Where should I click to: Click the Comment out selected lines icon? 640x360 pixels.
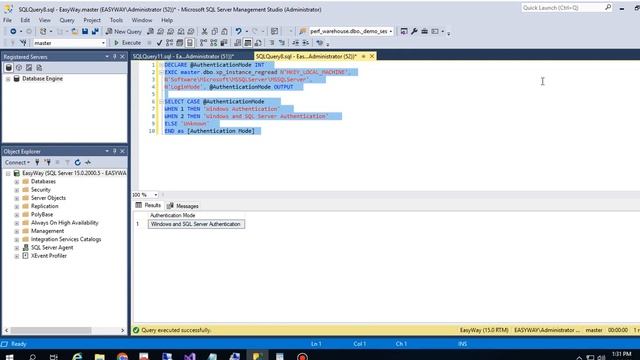(x=271, y=43)
